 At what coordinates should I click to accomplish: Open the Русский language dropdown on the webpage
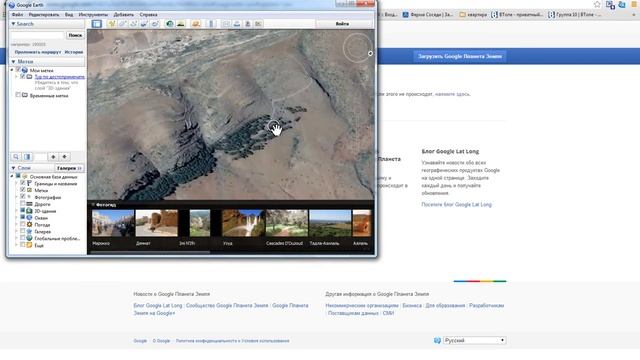(474, 340)
